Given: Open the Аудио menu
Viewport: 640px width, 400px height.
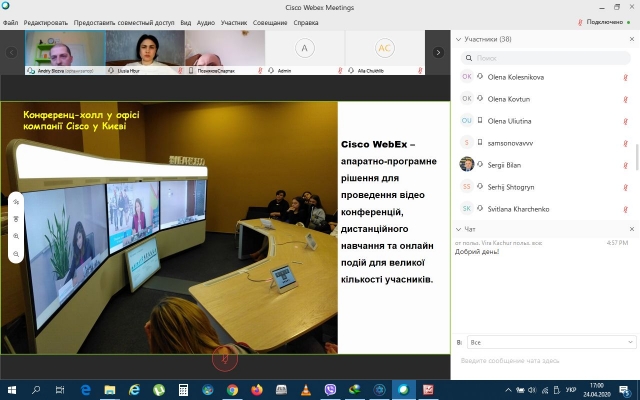Looking at the screenshot, I should pos(206,23).
